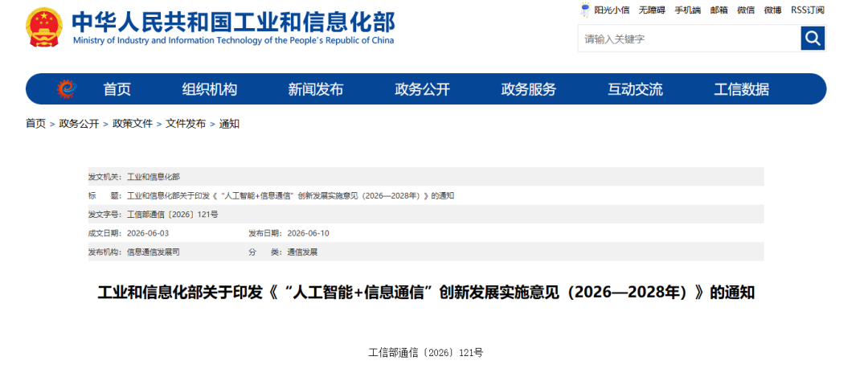
Task: Click the blue search magnifier button
Action: 813,39
